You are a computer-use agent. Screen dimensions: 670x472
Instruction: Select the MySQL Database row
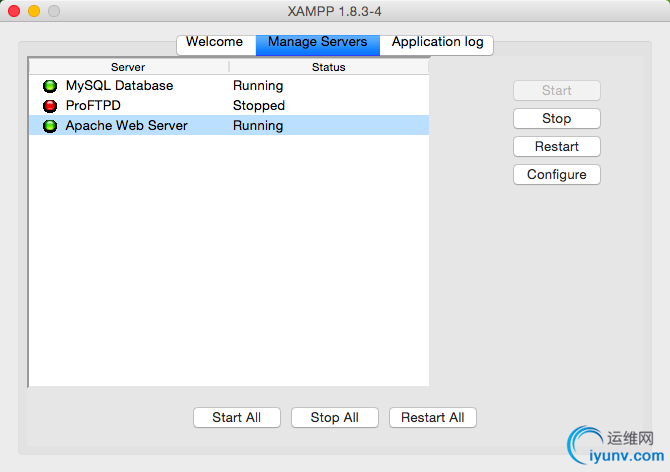point(229,85)
